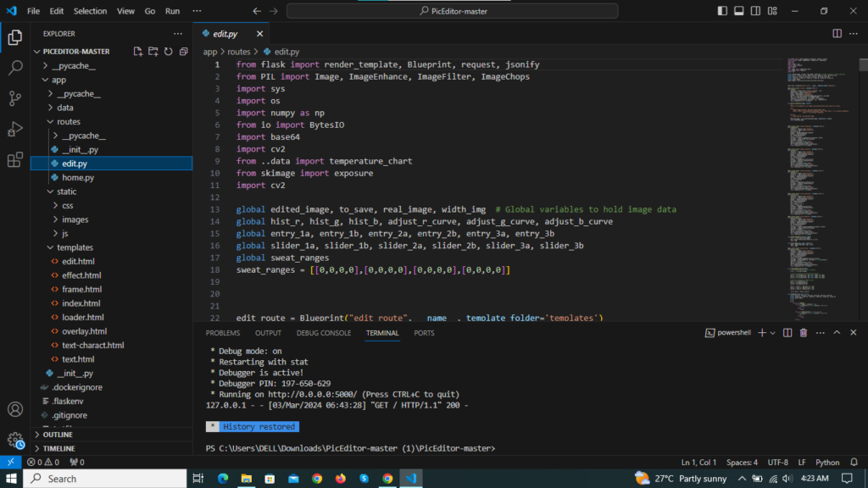Switch to the PROBLEMS tab
Viewport: 868px width, 488px height.
(223, 333)
